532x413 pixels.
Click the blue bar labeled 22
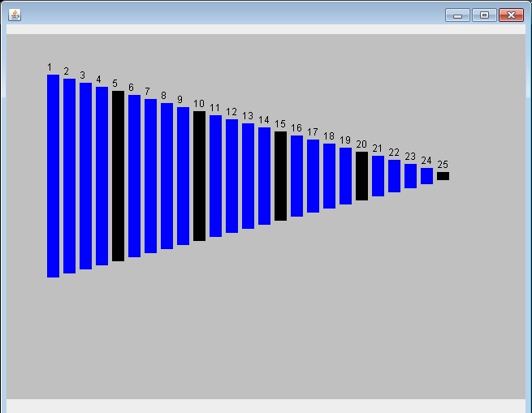click(x=394, y=176)
